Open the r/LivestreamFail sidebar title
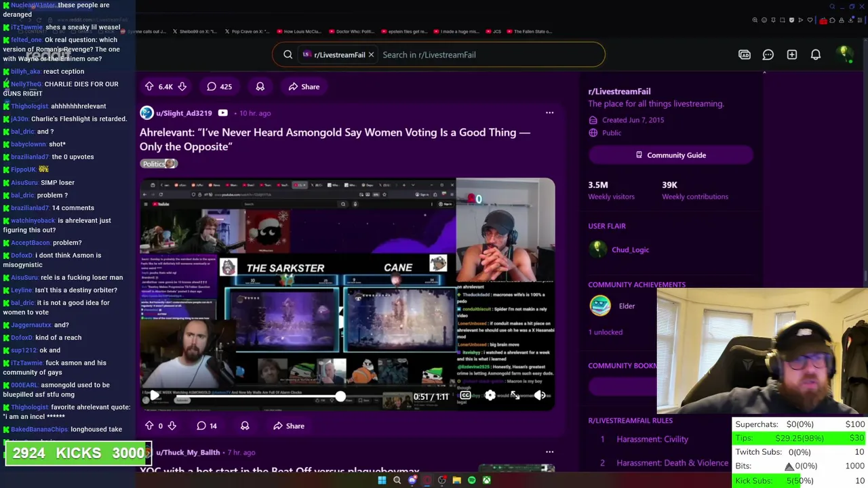 (x=619, y=91)
